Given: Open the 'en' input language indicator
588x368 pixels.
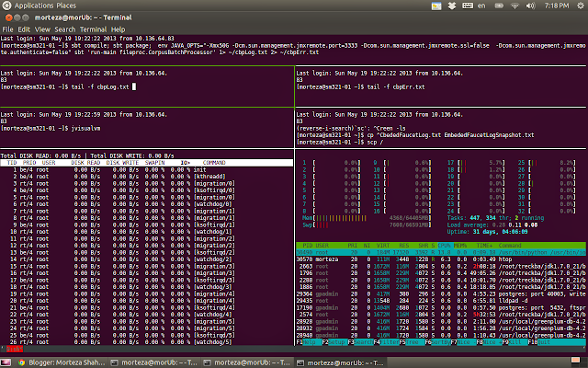Looking at the screenshot, I should point(481,6).
